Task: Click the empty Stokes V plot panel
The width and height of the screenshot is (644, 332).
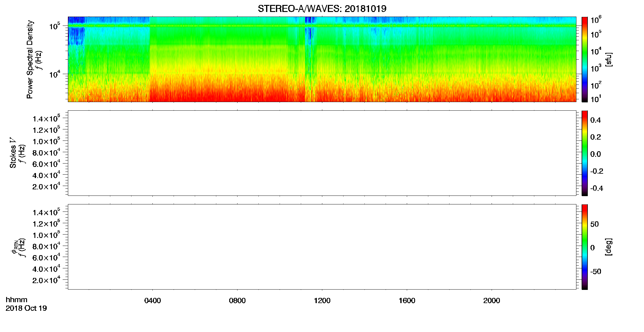Action: pos(322,153)
